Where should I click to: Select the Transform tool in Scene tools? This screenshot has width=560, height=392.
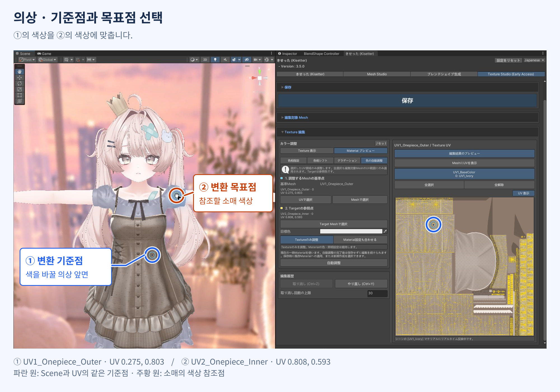pyautogui.click(x=20, y=101)
